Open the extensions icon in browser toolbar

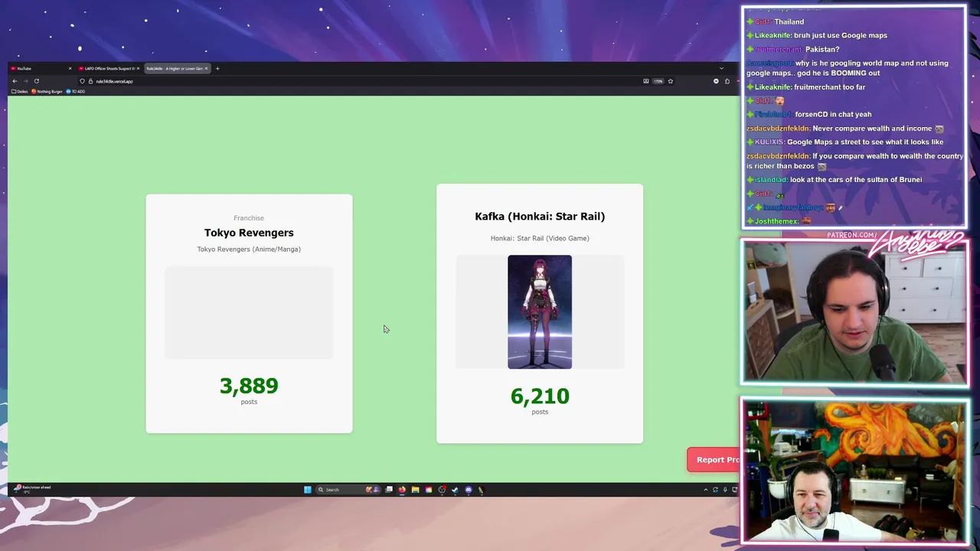coord(727,81)
